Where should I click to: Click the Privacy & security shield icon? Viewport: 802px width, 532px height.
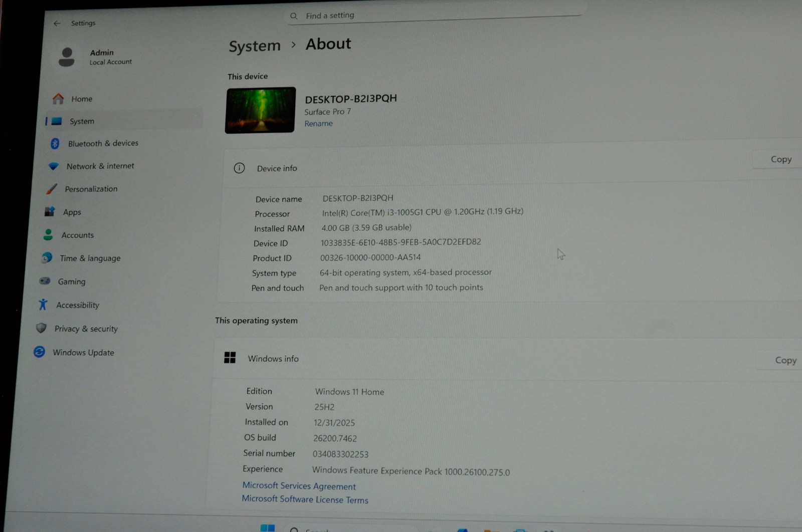tap(41, 328)
